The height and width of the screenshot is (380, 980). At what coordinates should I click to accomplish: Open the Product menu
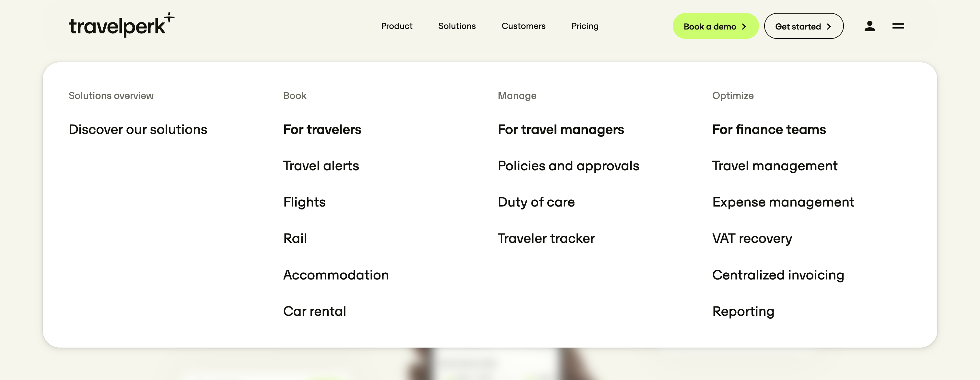coord(396,26)
